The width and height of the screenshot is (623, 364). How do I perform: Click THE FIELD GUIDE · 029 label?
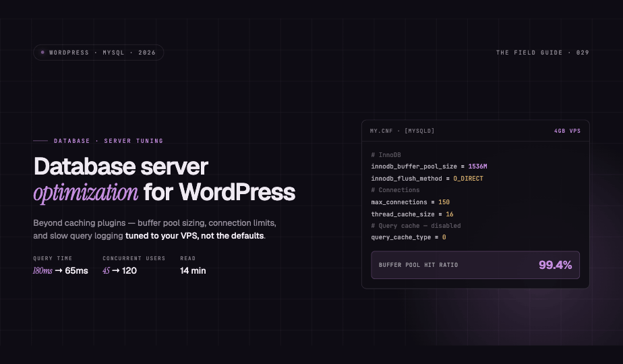[542, 53]
